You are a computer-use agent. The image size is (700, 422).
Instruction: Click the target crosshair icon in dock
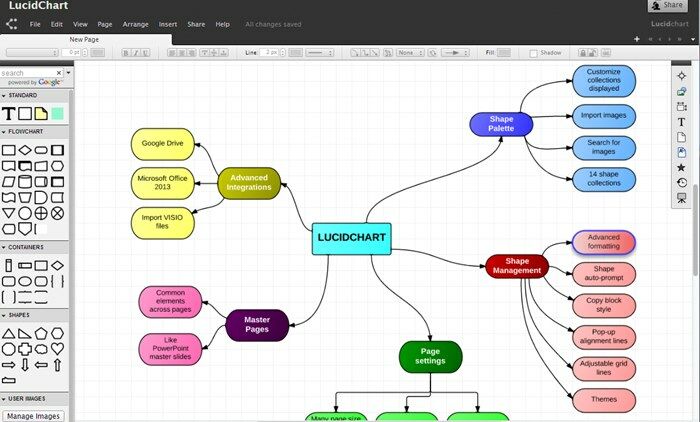click(x=681, y=76)
